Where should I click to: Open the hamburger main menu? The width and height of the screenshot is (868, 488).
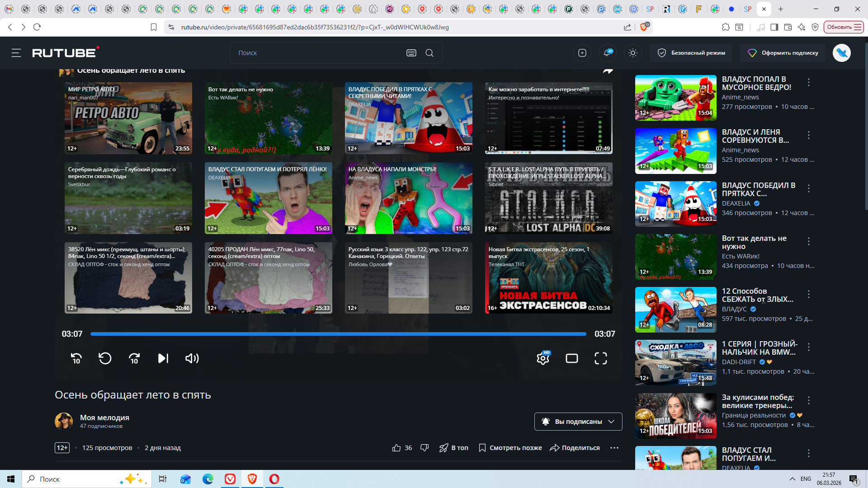(x=16, y=53)
